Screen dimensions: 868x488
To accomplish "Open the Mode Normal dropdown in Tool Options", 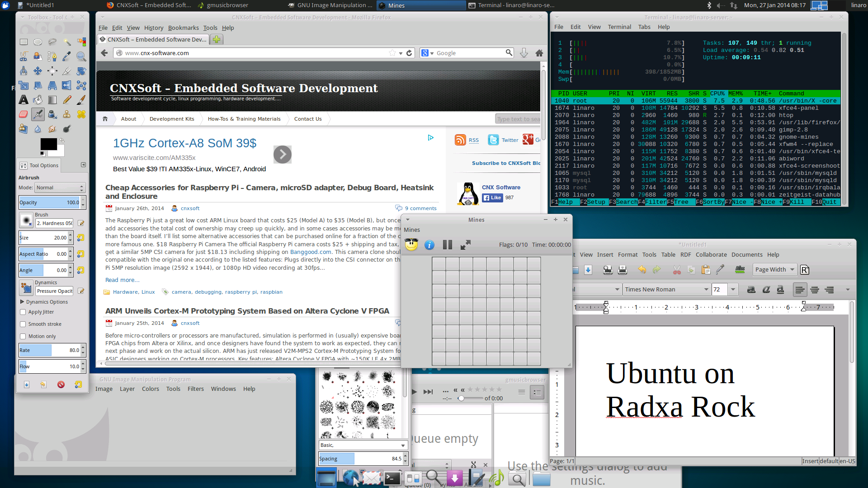I will (60, 188).
